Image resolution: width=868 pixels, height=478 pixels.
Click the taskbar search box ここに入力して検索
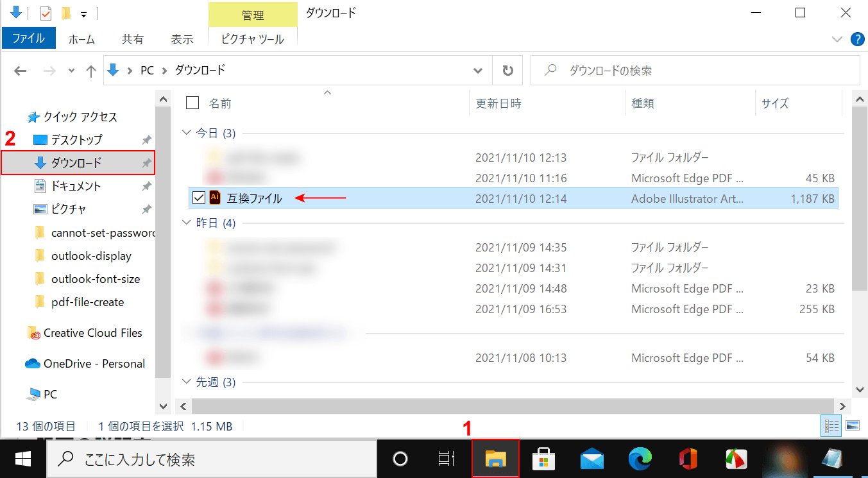click(x=212, y=459)
